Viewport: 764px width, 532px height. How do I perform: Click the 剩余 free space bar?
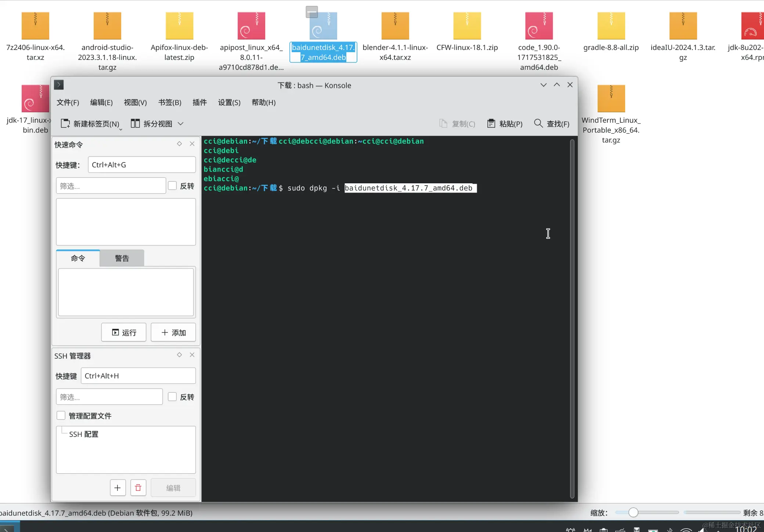(x=712, y=512)
